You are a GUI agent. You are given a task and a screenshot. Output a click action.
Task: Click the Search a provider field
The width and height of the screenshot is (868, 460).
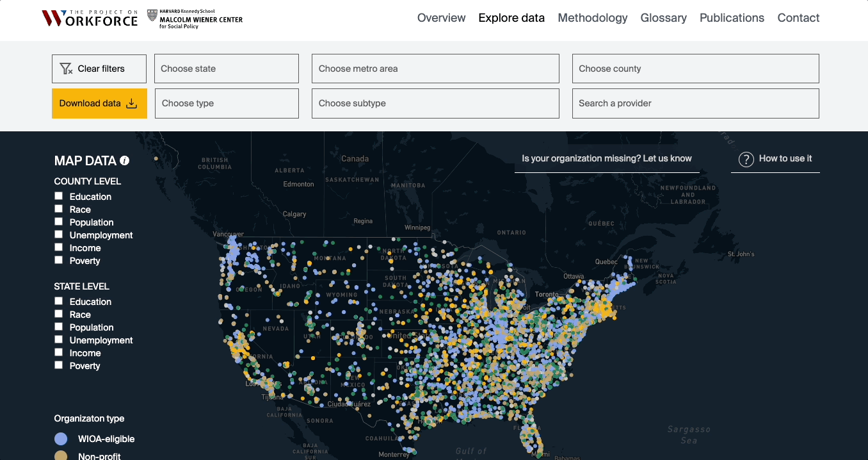coord(695,103)
